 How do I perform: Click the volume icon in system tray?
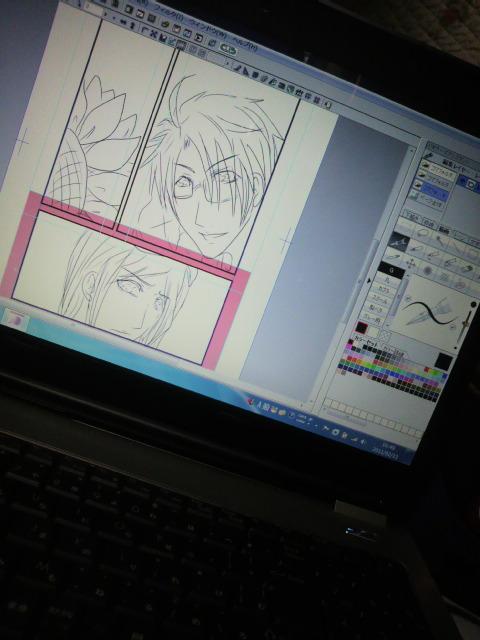click(362, 441)
